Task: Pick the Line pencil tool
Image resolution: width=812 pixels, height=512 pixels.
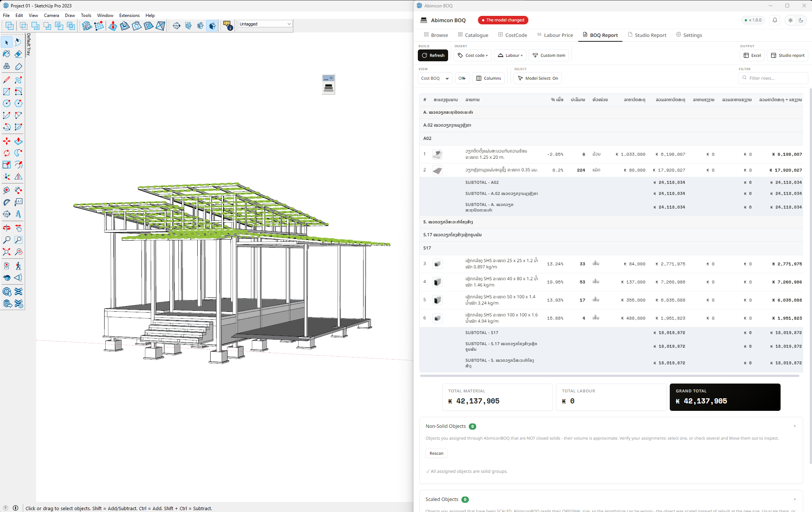Action: 7,80
